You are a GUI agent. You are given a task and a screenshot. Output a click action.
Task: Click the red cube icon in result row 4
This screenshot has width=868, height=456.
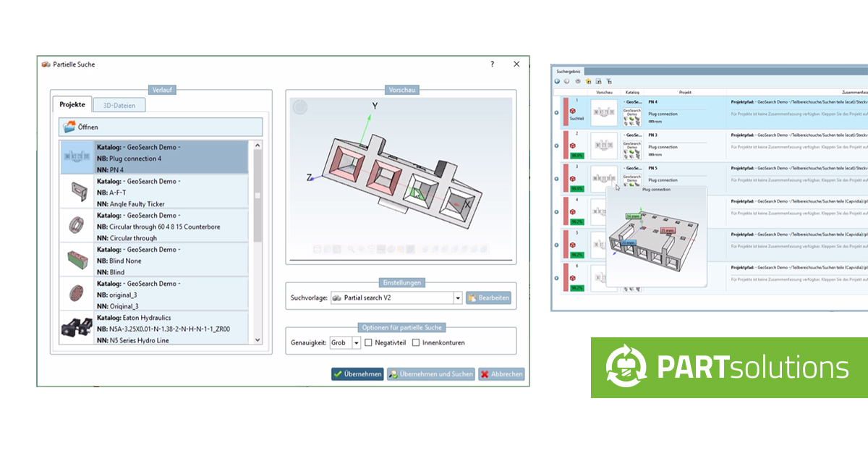pos(572,211)
